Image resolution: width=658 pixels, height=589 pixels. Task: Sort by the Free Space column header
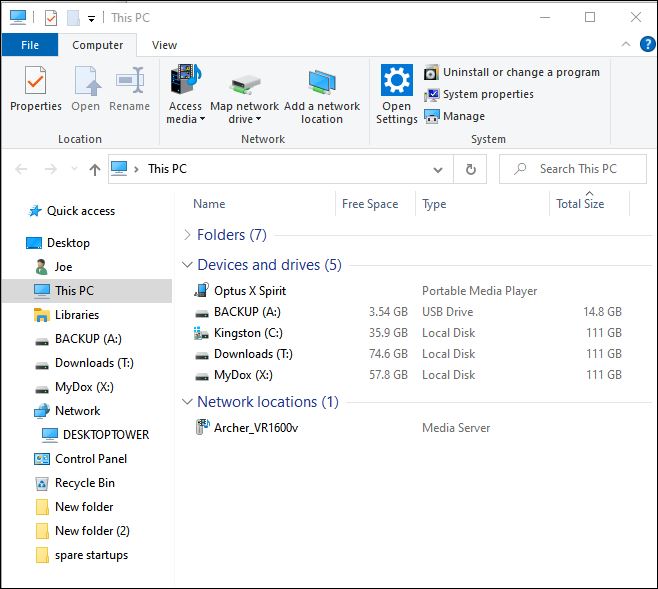(370, 204)
